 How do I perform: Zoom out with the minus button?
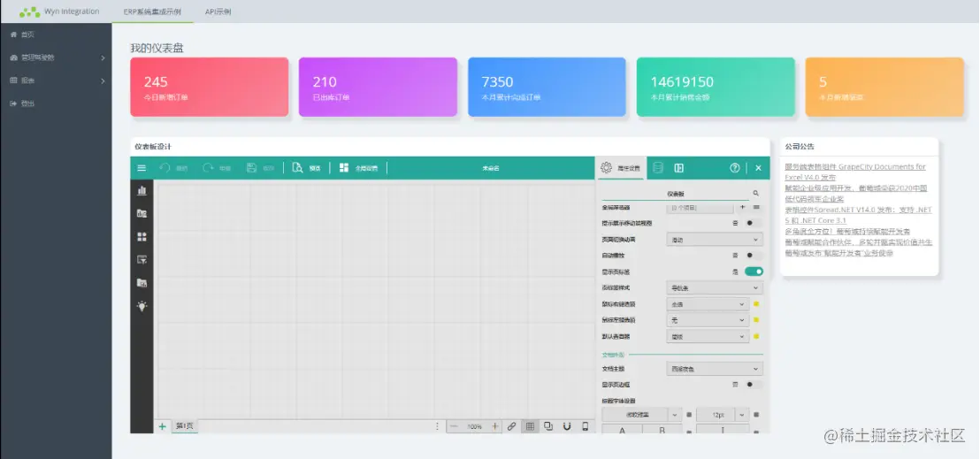(455, 426)
